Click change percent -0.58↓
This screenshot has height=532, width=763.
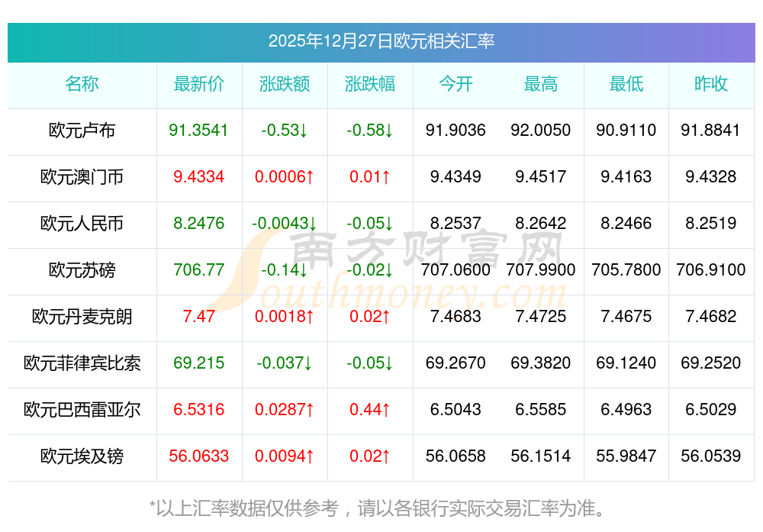point(370,130)
